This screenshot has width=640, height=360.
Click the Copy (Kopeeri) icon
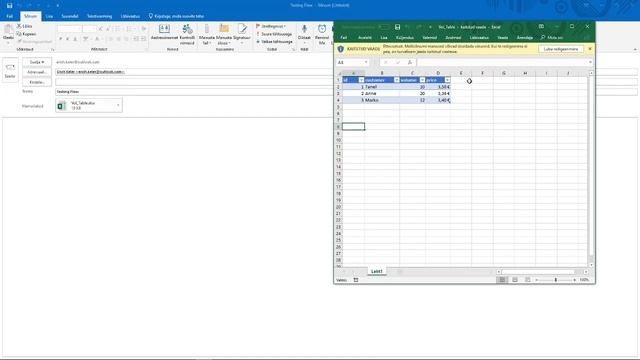pos(19,34)
